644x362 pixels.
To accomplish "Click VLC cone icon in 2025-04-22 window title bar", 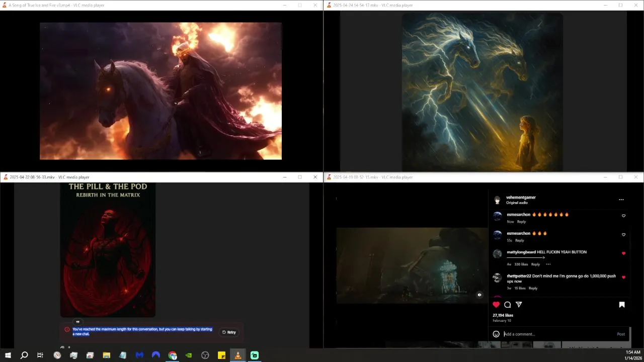I will (6, 177).
